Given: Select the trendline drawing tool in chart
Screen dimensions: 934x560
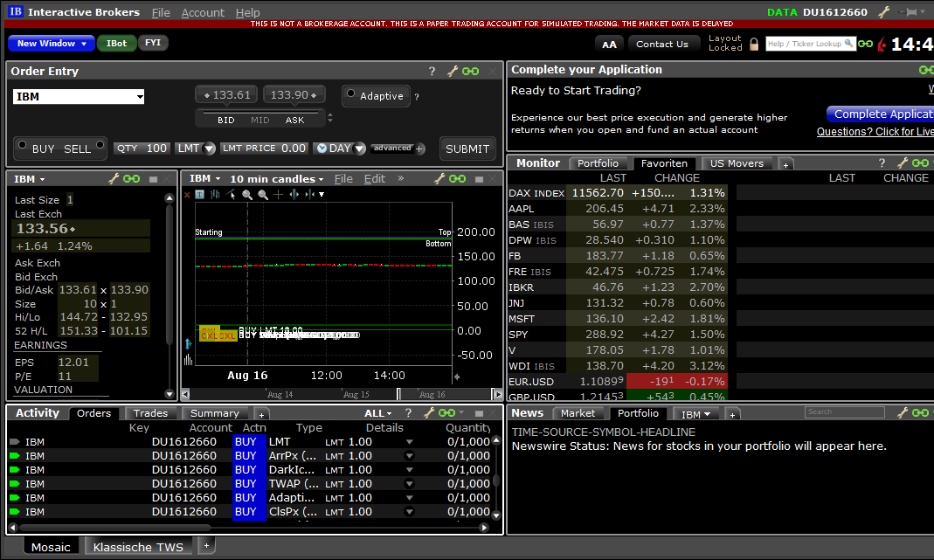Looking at the screenshot, I should (x=232, y=194).
